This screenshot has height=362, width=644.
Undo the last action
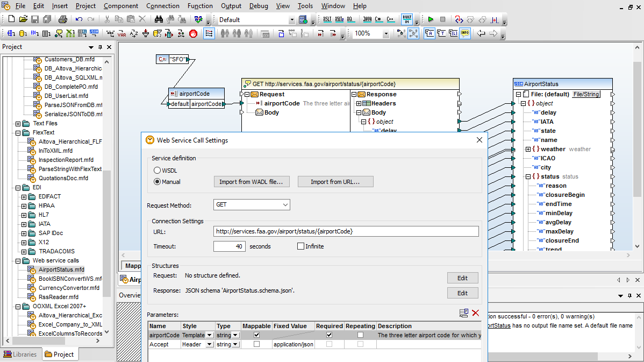point(79,19)
